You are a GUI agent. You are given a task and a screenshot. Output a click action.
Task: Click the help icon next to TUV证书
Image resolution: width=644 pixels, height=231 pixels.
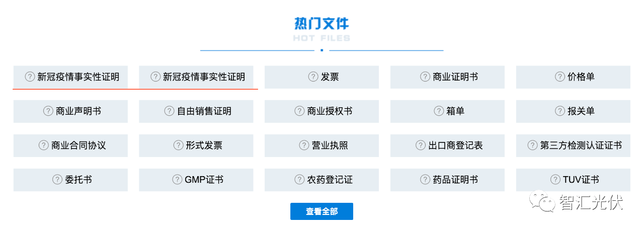pos(555,180)
